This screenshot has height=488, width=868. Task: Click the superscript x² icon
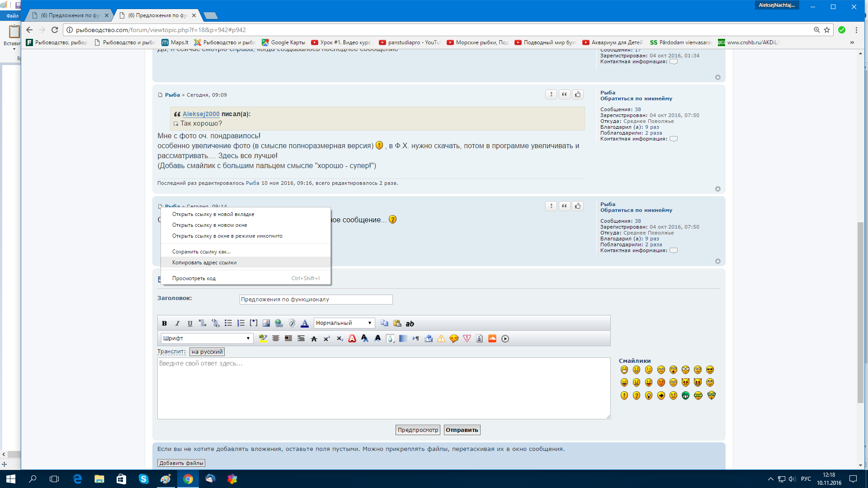[326, 339]
